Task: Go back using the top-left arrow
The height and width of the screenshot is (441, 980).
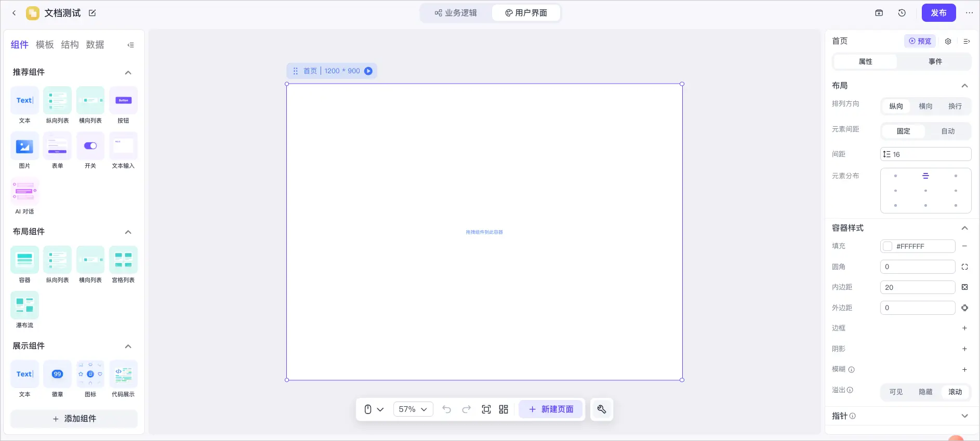Action: point(14,13)
